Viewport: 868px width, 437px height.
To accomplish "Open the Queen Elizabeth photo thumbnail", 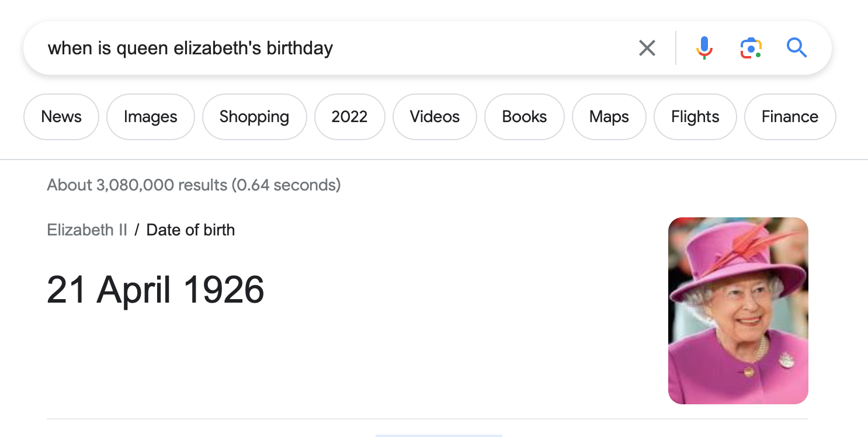I will click(738, 311).
